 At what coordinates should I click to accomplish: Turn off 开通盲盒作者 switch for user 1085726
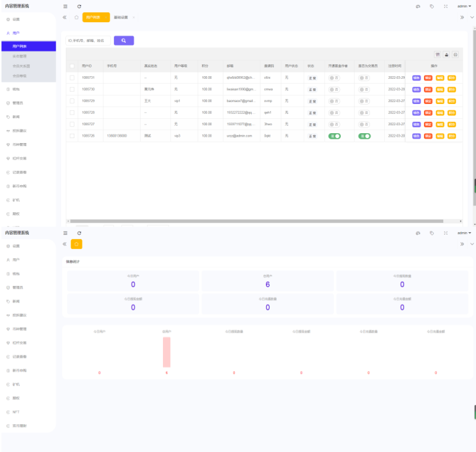(x=335, y=136)
